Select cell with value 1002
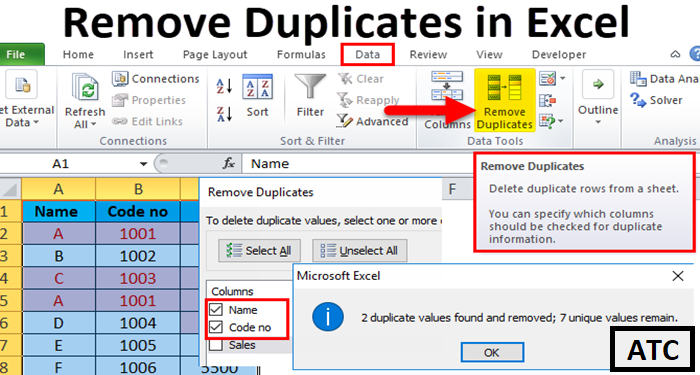This screenshot has width=700, height=375. click(138, 256)
